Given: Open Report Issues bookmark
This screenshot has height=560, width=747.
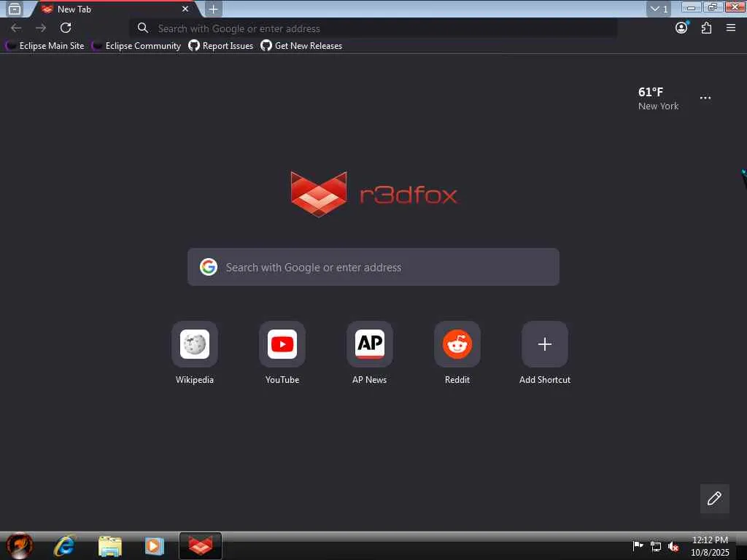Looking at the screenshot, I should pyautogui.click(x=220, y=46).
